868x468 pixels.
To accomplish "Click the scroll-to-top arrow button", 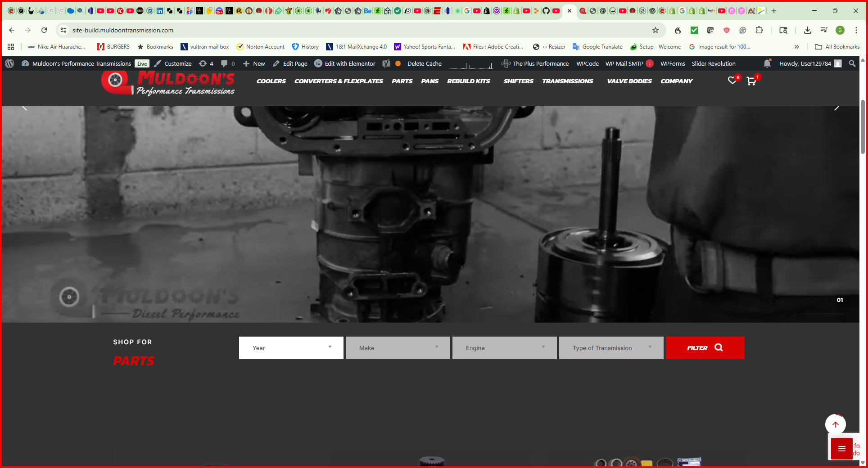I will [x=836, y=424].
